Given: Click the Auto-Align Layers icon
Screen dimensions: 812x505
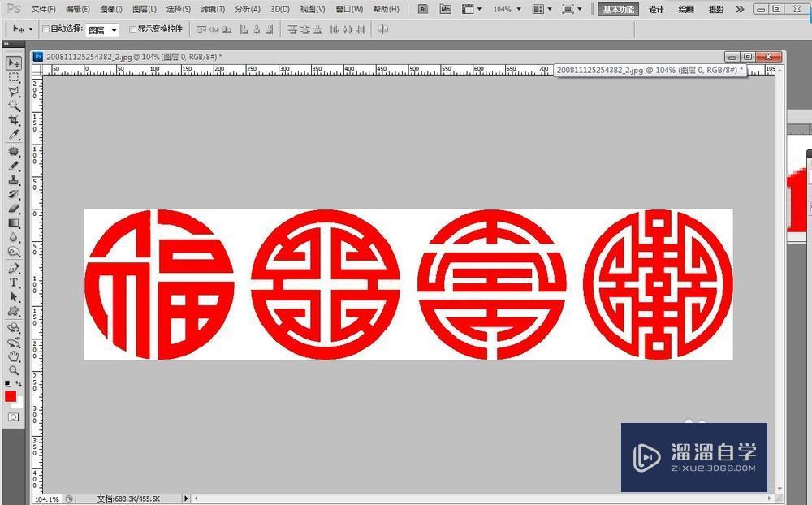Looking at the screenshot, I should (383, 29).
